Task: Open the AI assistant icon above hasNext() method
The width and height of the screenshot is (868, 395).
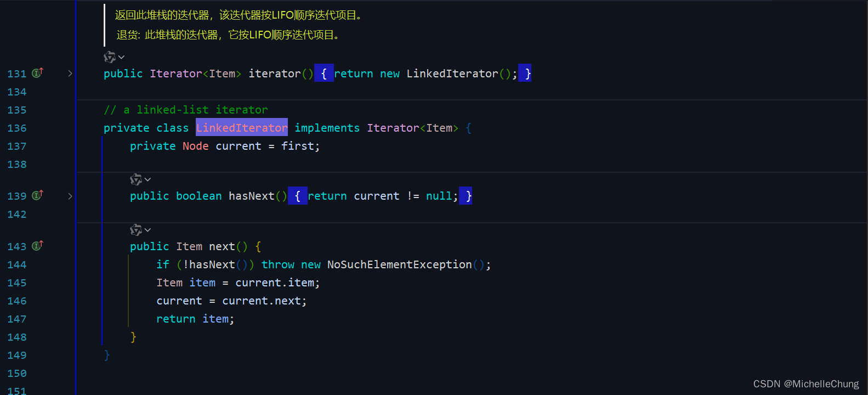Action: (136, 179)
